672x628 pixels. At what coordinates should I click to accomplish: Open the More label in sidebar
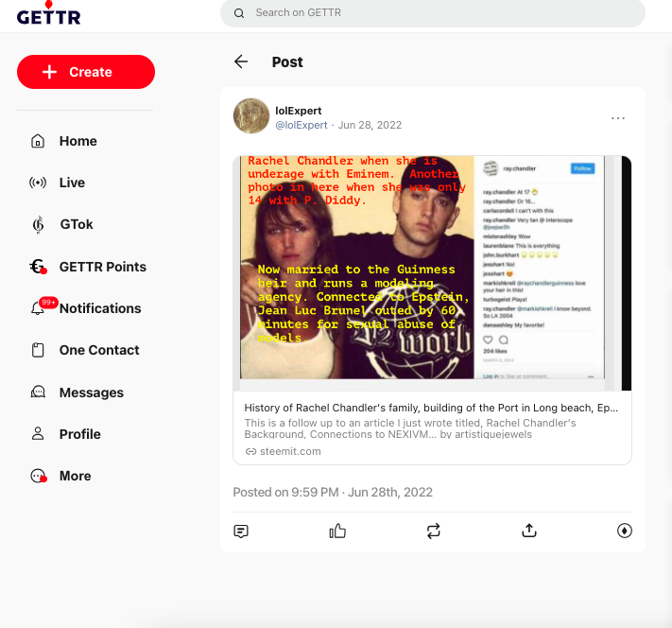point(76,476)
